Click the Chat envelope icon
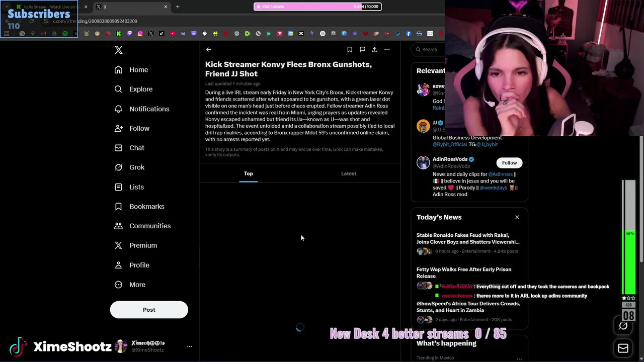 click(x=118, y=148)
